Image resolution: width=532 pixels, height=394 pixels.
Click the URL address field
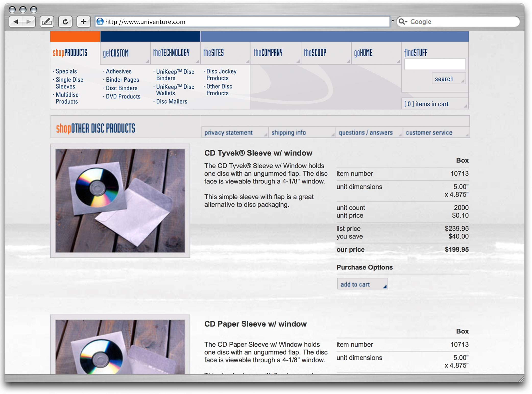(x=243, y=22)
